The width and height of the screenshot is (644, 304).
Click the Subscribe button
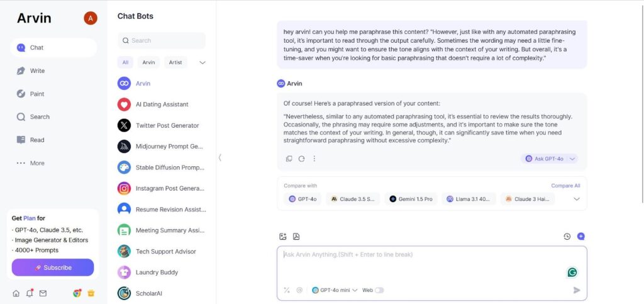53,267
